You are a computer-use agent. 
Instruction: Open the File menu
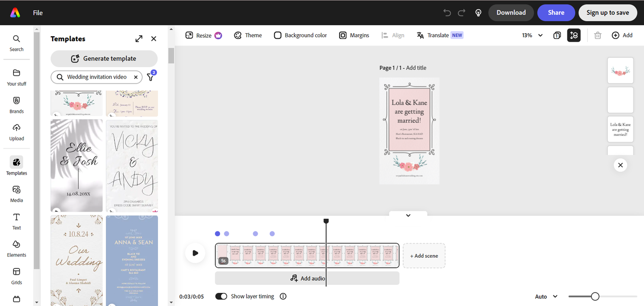coord(38,13)
